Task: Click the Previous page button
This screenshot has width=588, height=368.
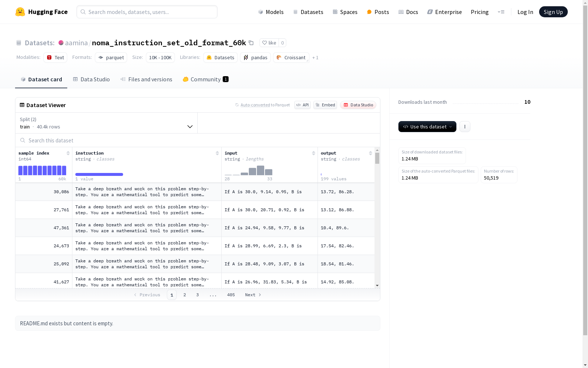Action: pos(147,295)
